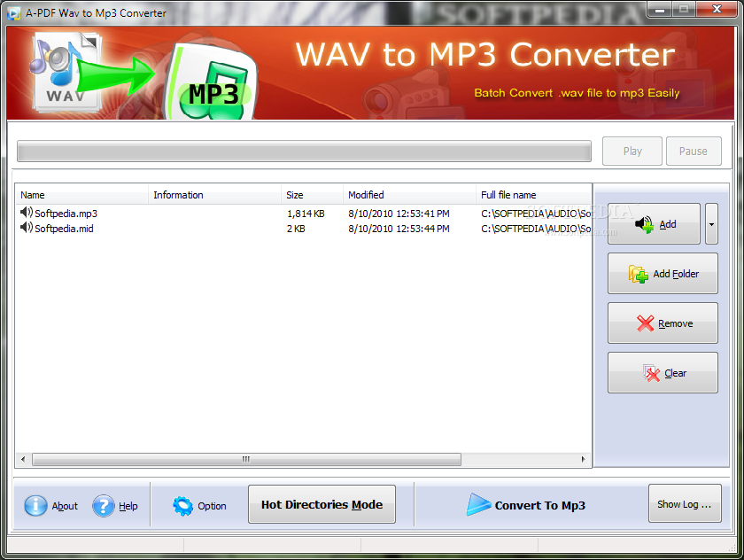Screen dimensions: 744x560
Task: Click the 1,814 KB size cell
Action: click(306, 214)
